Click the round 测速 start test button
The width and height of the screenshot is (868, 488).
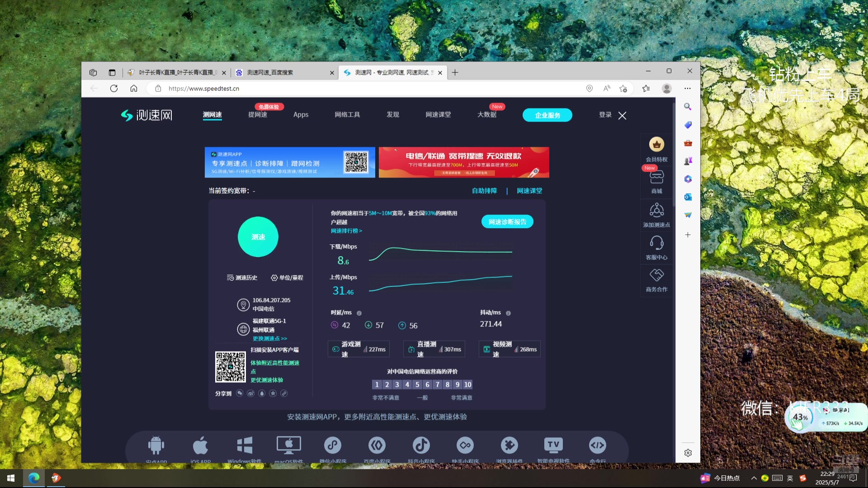click(258, 237)
